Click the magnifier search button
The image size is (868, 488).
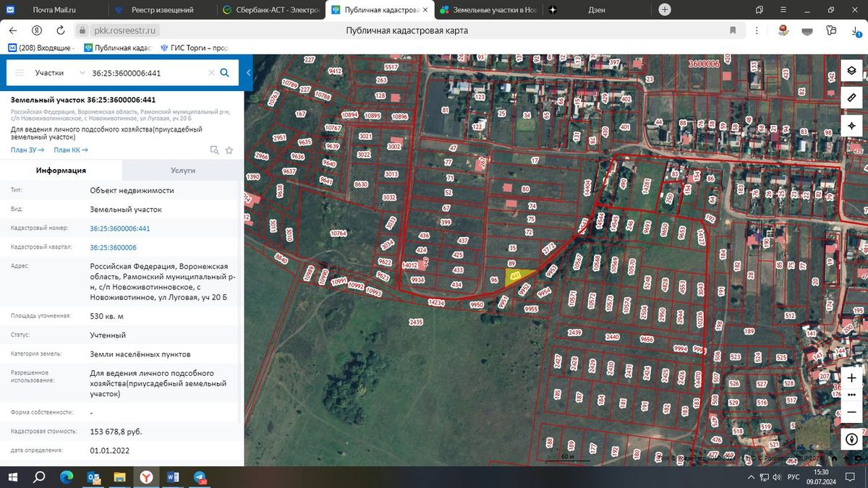(x=225, y=72)
